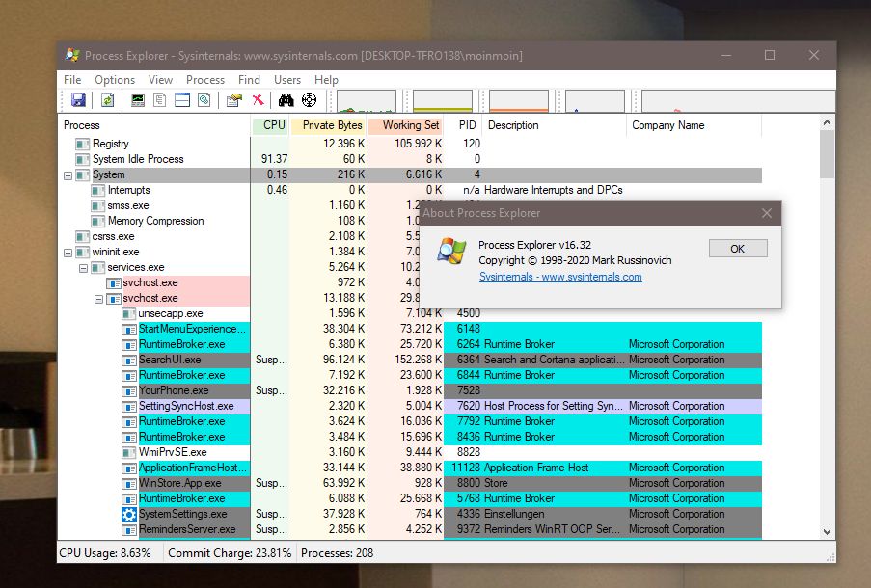Click OK in About Process Explorer dialog
Image resolution: width=871 pixels, height=588 pixels.
(738, 249)
